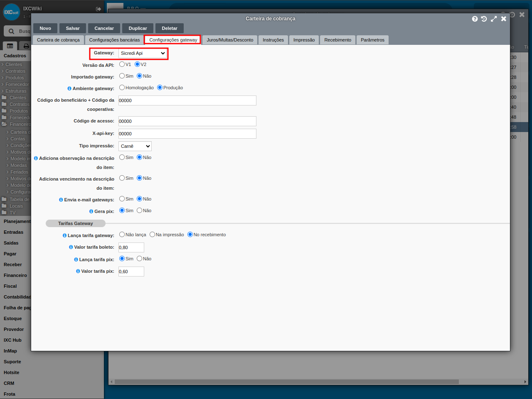Open the Gateway dropdown showing Sicredi Api
Screen dimensions: 532x399
coord(143,53)
